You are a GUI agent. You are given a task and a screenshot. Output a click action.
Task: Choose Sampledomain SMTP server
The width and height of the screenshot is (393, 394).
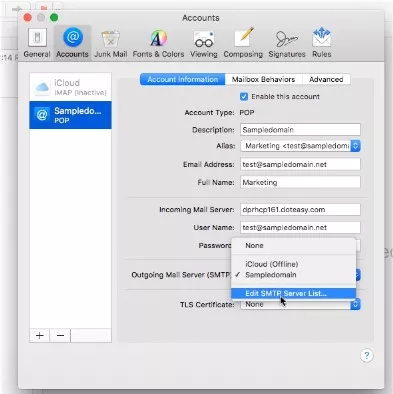(294, 275)
